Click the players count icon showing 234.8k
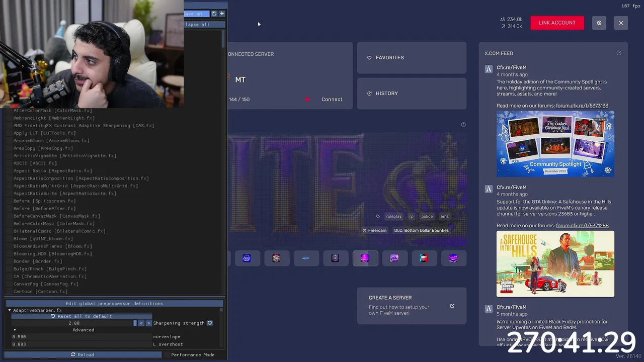 coord(503,19)
